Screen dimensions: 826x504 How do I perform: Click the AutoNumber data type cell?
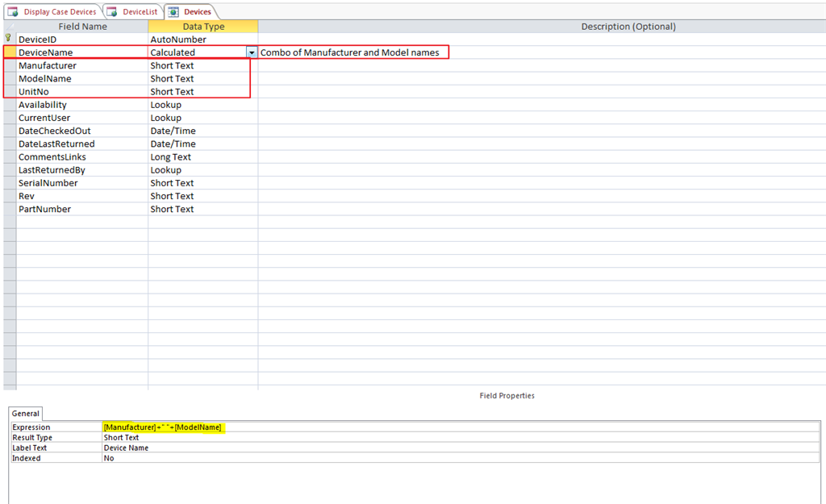click(x=202, y=40)
